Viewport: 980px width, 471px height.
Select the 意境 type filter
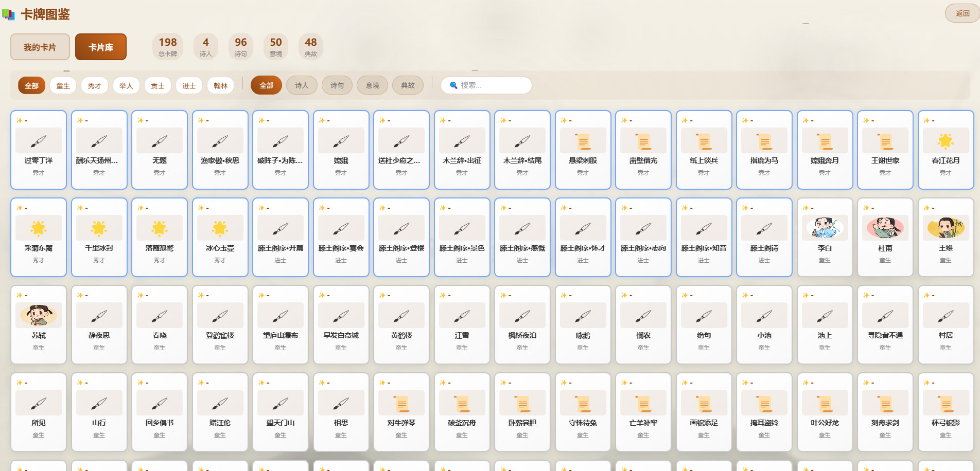pos(372,85)
